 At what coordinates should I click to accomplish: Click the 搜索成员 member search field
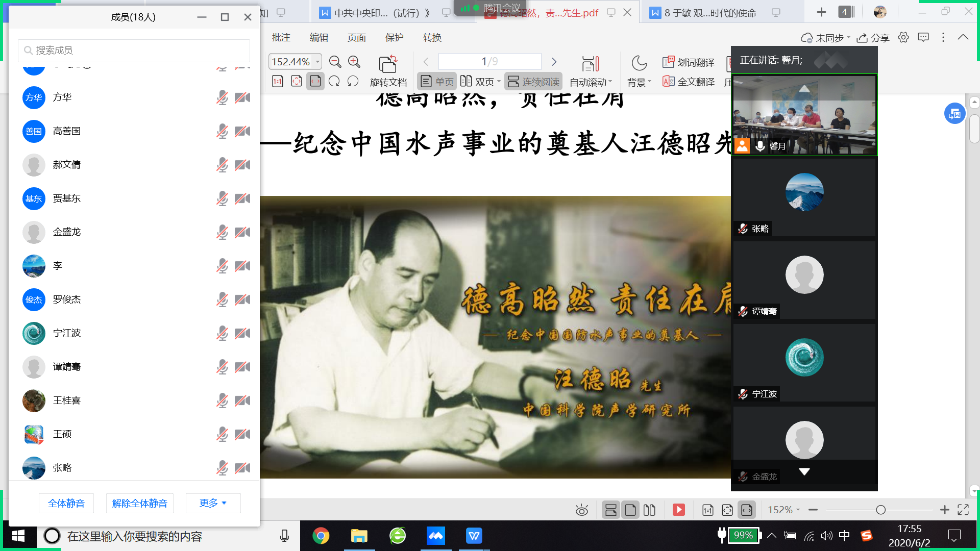click(x=134, y=51)
